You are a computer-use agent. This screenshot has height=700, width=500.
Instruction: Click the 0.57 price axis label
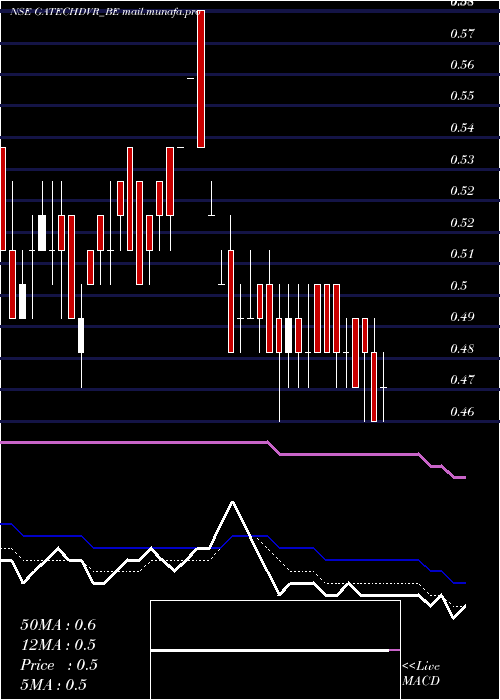tap(462, 33)
